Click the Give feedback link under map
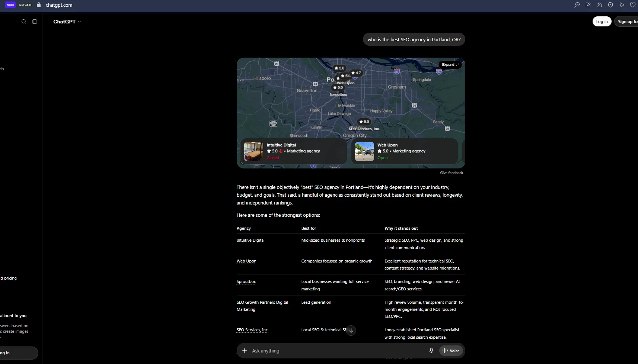The height and width of the screenshot is (364, 638). pyautogui.click(x=452, y=173)
